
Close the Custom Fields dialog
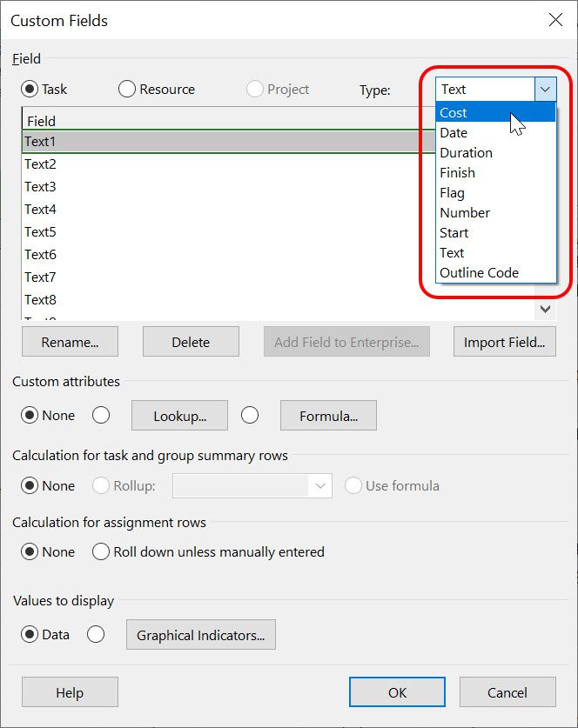coord(555,20)
